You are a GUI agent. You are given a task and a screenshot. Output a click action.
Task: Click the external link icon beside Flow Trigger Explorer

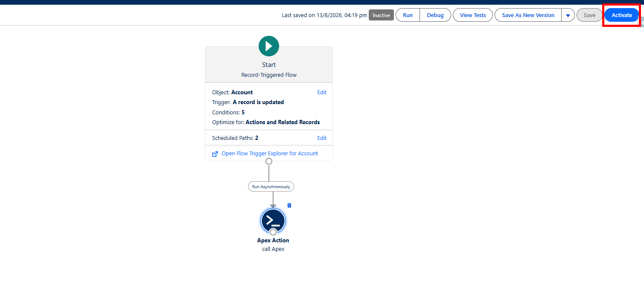[215, 154]
